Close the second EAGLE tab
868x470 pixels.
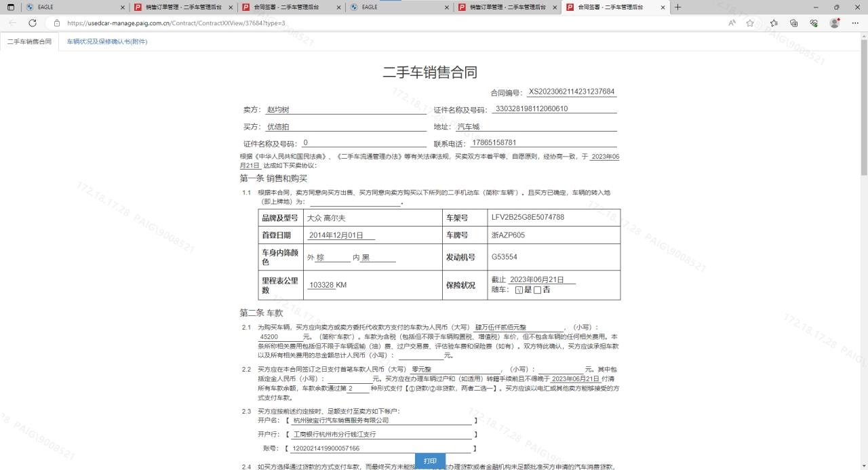[448, 7]
